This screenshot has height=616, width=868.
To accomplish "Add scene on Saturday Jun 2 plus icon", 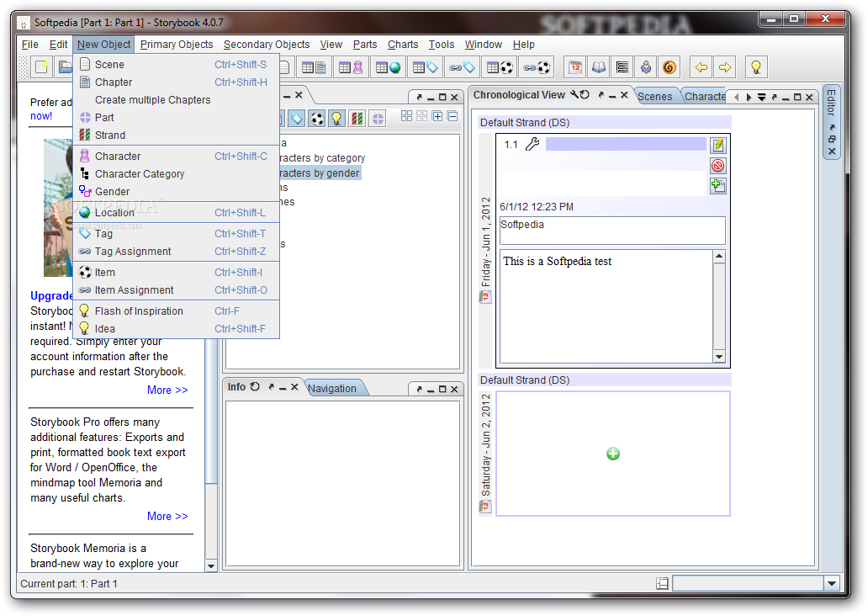I will point(613,454).
